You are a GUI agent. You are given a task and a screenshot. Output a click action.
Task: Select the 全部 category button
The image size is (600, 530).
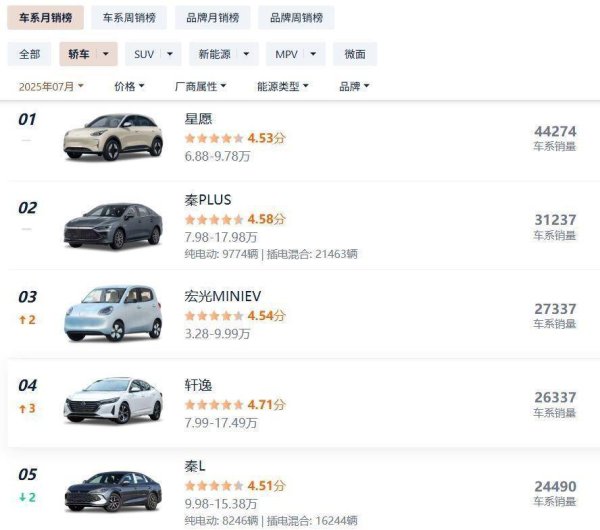pyautogui.click(x=29, y=55)
